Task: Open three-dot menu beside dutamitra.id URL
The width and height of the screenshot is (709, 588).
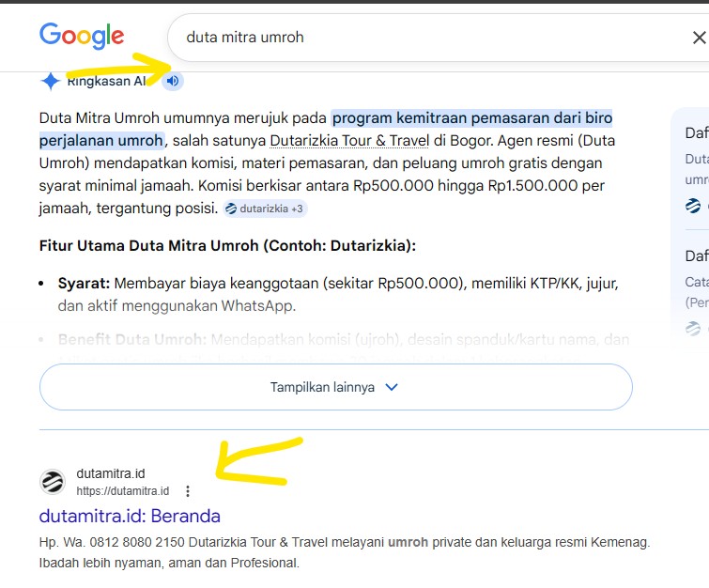Action: pyautogui.click(x=188, y=491)
